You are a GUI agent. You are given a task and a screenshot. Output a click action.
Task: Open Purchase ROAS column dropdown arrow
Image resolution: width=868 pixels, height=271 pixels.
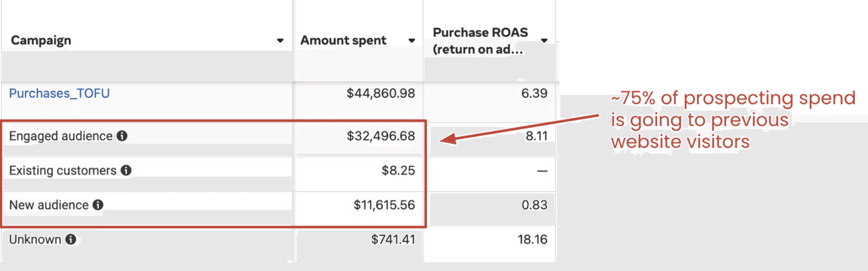point(544,41)
